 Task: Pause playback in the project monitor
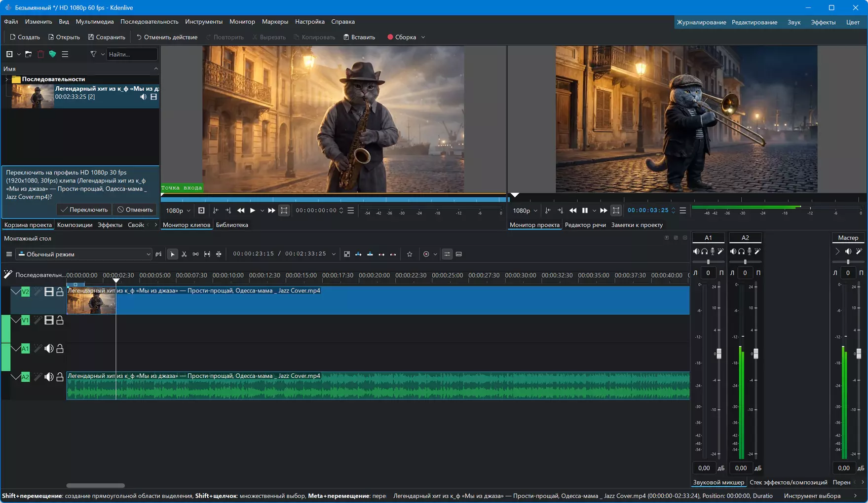(585, 211)
